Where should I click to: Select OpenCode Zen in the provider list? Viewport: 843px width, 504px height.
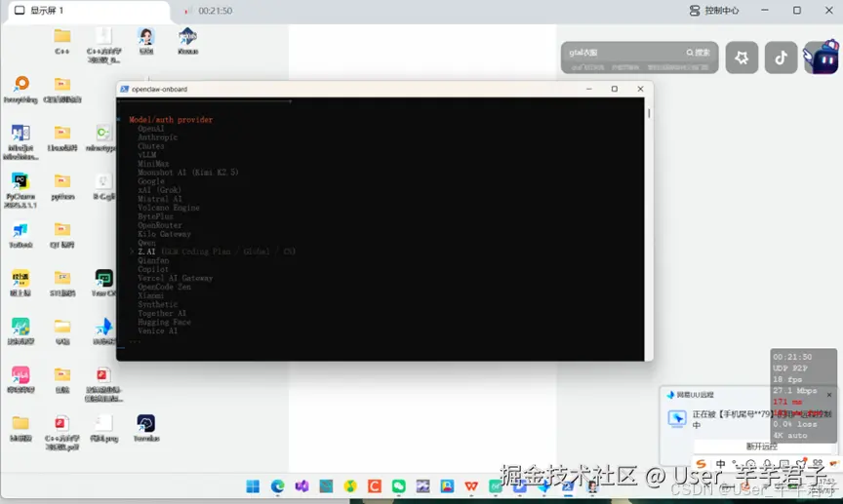(164, 287)
